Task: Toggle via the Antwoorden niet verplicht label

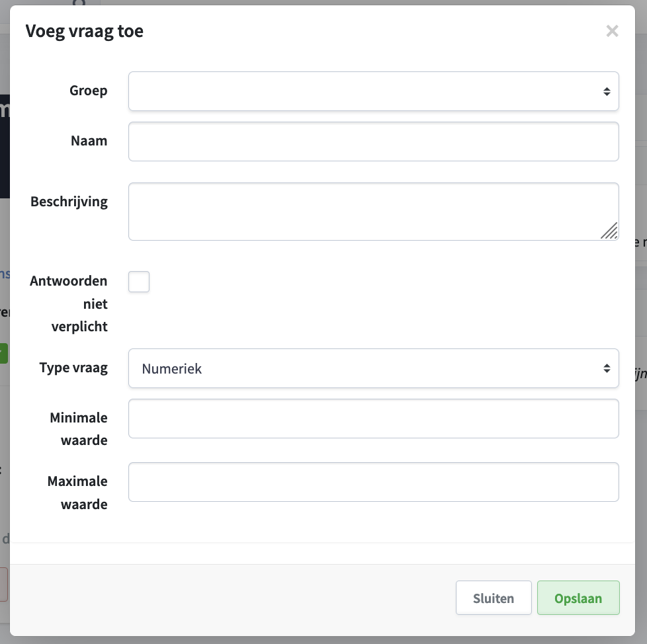Action: click(69, 303)
